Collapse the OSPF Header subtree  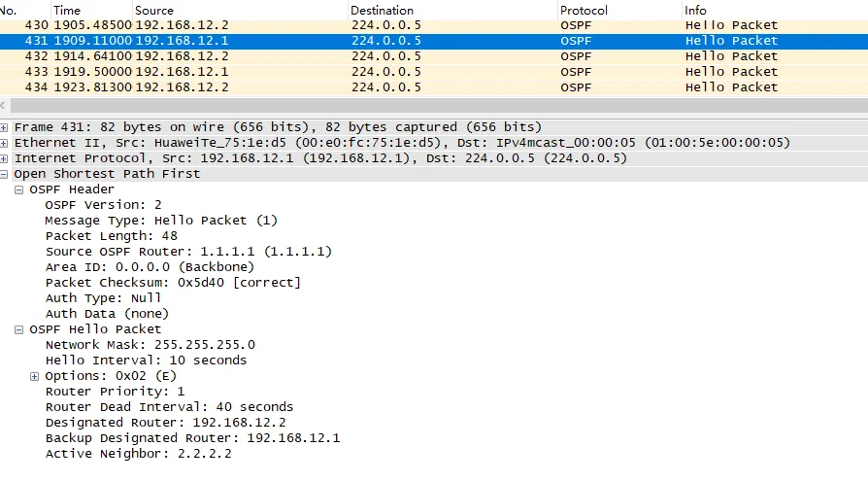click(x=19, y=189)
